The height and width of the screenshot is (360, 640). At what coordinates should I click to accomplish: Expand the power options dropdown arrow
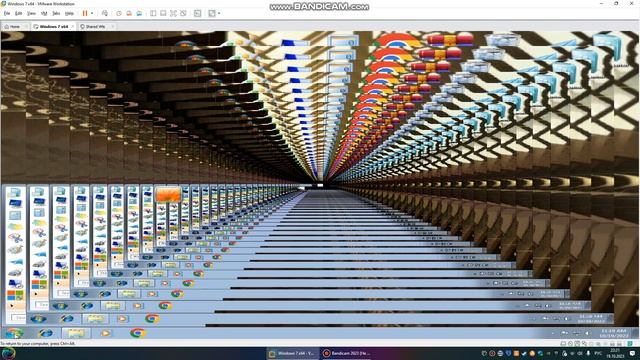pyautogui.click(x=92, y=13)
